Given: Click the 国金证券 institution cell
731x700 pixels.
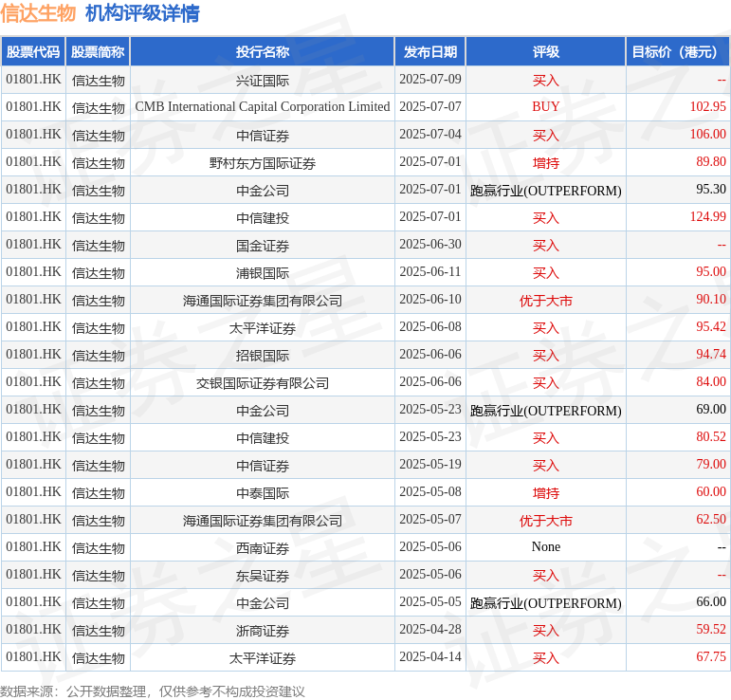Looking at the screenshot, I should (x=263, y=246).
